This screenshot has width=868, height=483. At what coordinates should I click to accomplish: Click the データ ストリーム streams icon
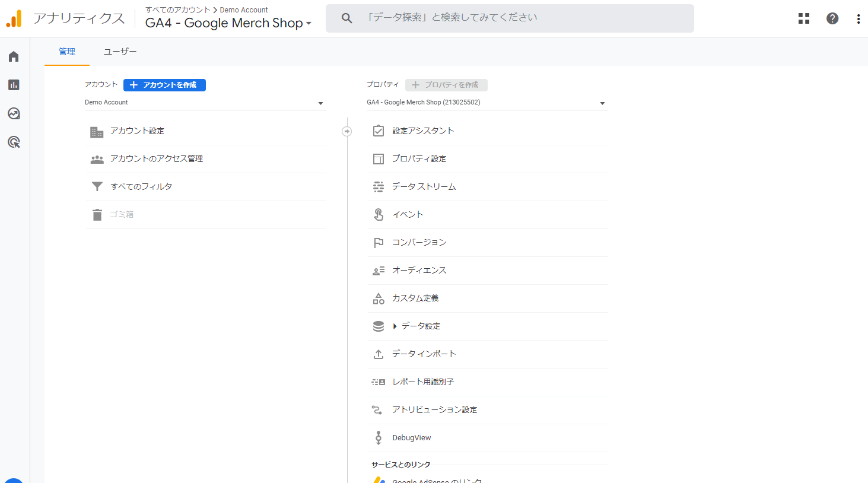[x=379, y=187]
